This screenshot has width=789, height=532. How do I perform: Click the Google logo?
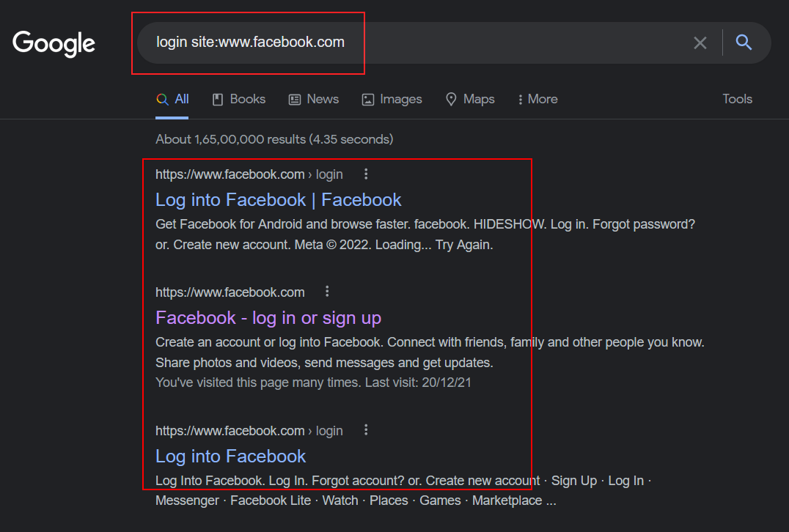[54, 44]
